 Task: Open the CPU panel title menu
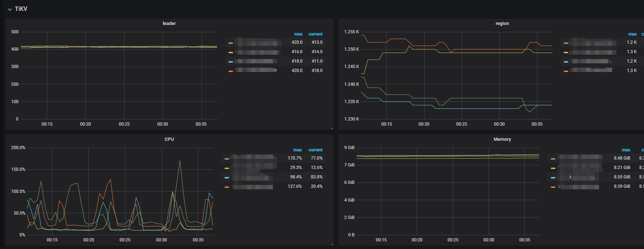[x=169, y=139]
